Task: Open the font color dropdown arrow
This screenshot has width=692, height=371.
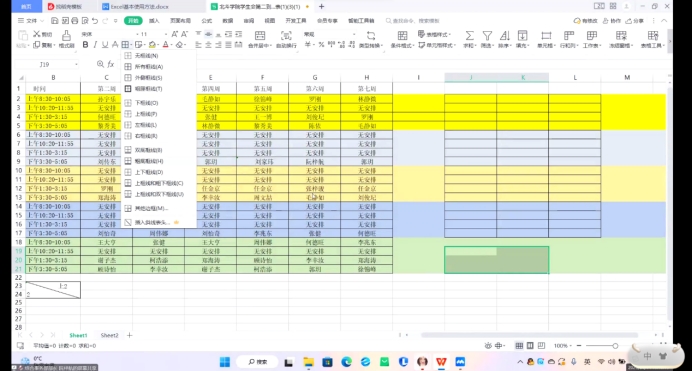Action: [172, 45]
